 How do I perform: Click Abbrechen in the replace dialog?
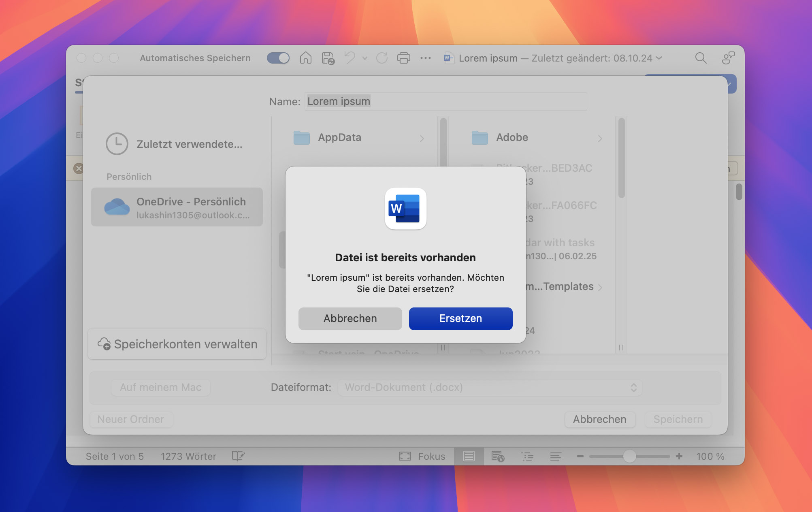click(x=350, y=318)
